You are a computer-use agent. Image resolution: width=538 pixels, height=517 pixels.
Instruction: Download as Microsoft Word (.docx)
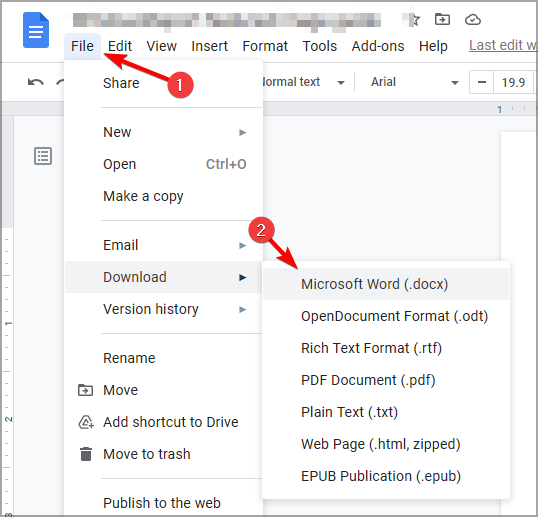tap(386, 284)
